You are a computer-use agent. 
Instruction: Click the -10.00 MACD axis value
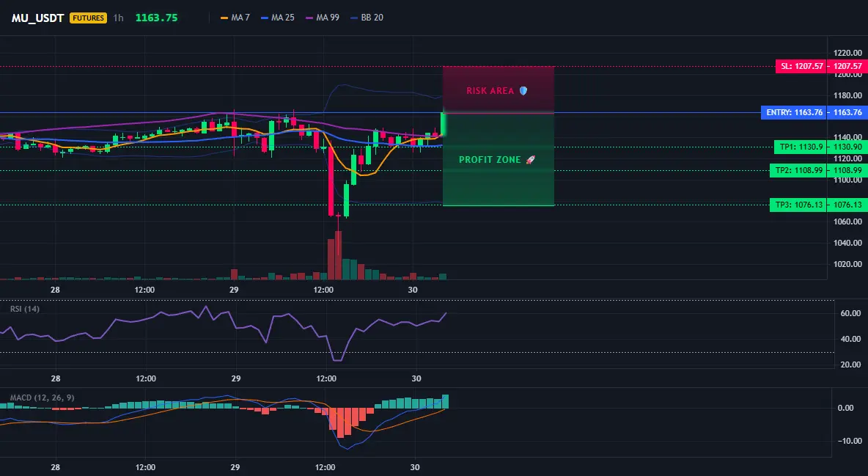pyautogui.click(x=849, y=441)
